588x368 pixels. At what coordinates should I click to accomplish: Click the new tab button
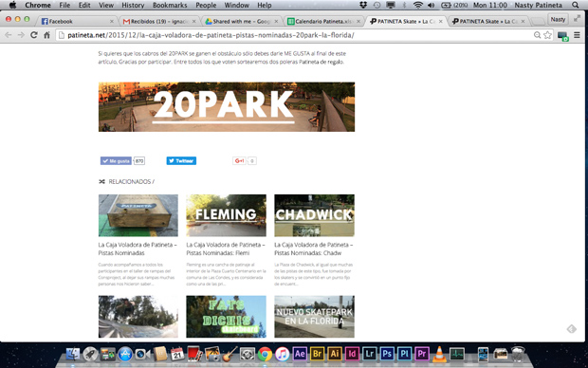pos(538,22)
